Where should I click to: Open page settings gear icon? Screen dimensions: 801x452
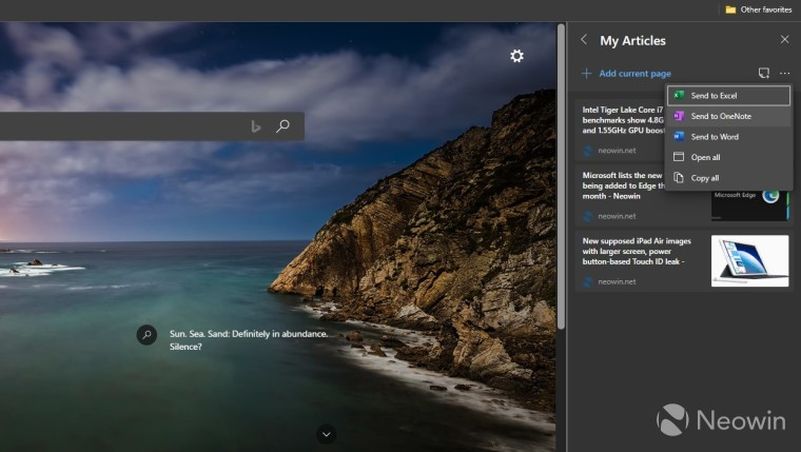point(516,56)
